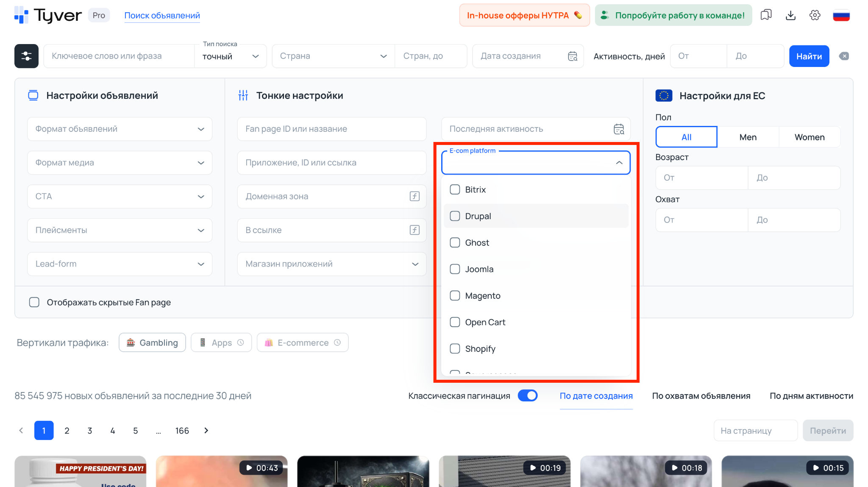
Task: Select the Women gender filter
Action: tap(809, 137)
